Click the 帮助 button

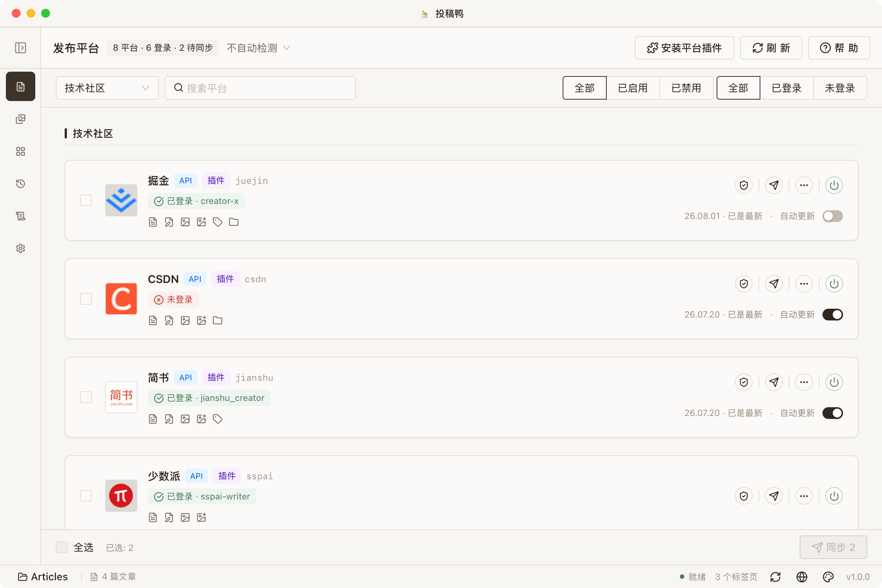[x=839, y=48]
